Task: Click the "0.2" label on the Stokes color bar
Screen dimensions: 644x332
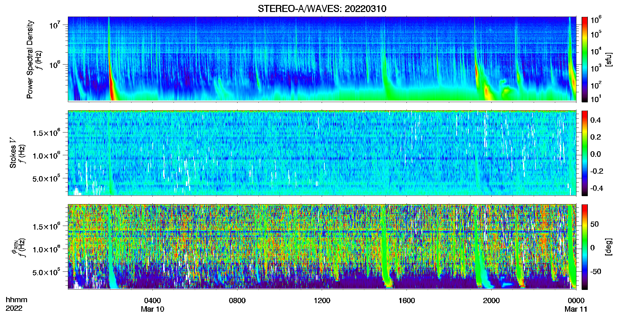Action: click(595, 137)
